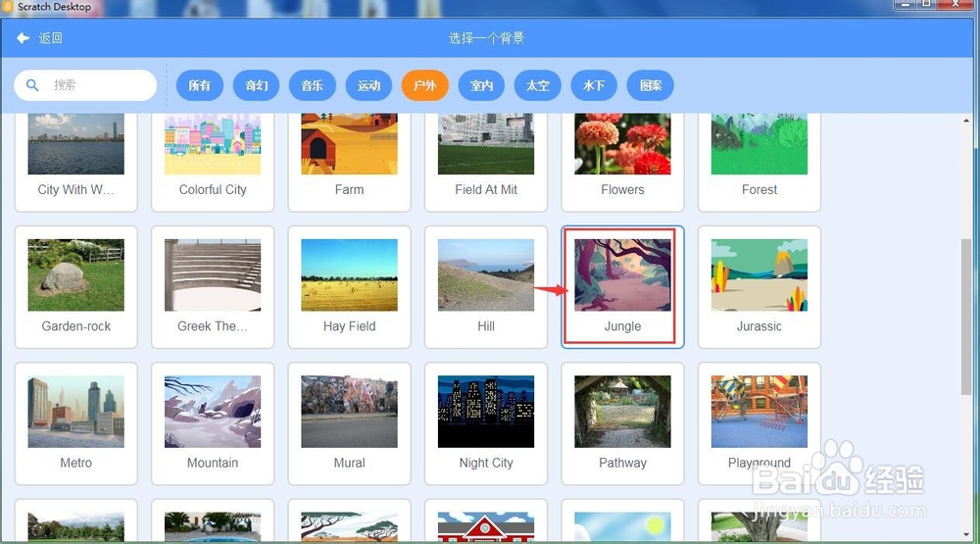This screenshot has height=544, width=980.
Task: Choose the Jurassic backdrop
Action: 759,287
